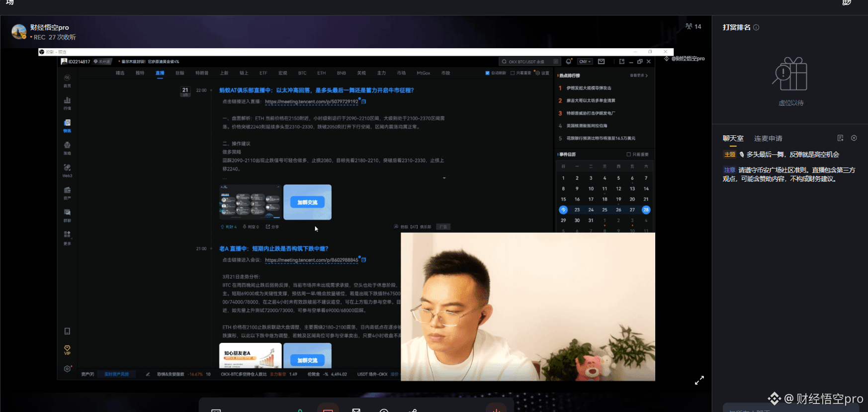Open the chat room settings circle icon
This screenshot has width=868, height=412.
(x=854, y=138)
